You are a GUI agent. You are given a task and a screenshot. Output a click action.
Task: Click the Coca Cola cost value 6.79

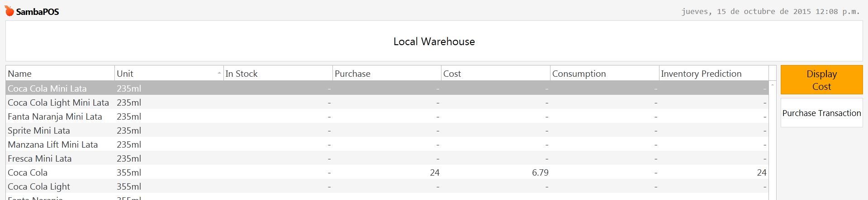tap(540, 172)
